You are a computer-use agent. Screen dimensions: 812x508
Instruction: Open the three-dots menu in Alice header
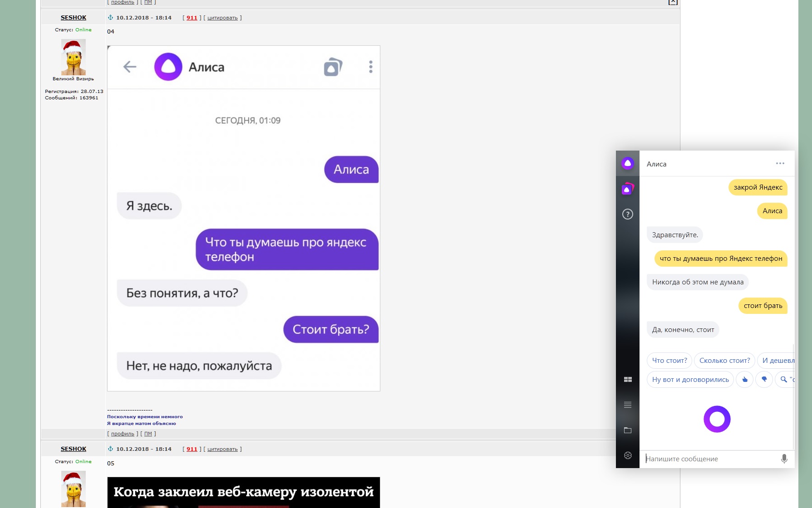780,163
